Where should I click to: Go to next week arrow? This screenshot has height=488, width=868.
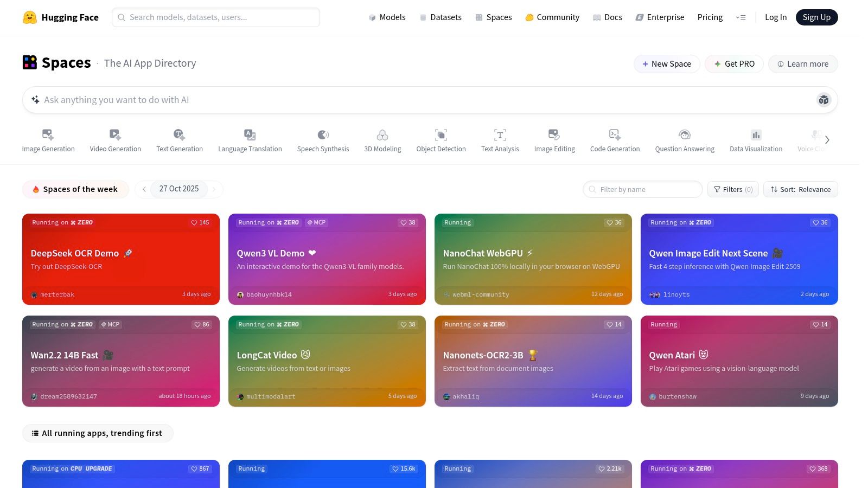214,189
